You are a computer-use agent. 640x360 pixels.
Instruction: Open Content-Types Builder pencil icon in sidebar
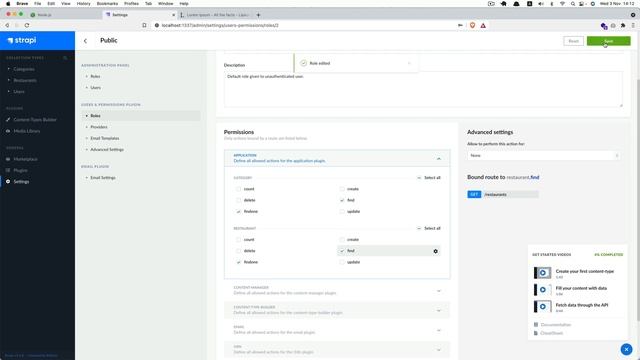8,120
